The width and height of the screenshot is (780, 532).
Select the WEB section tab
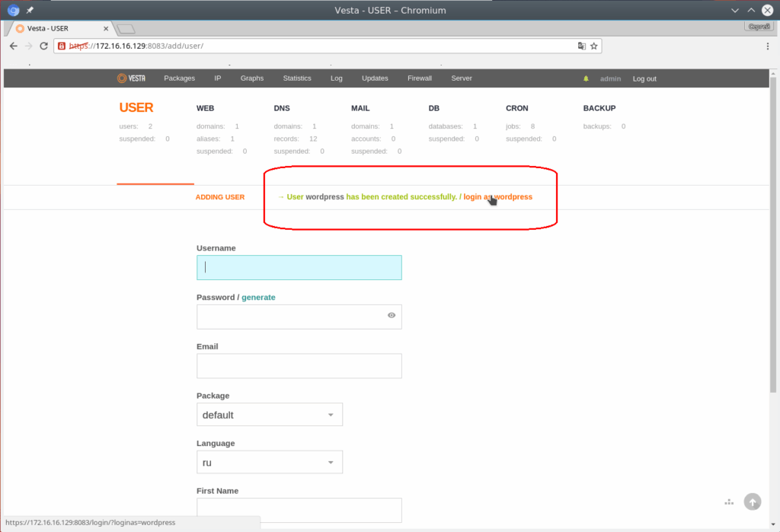(x=205, y=108)
